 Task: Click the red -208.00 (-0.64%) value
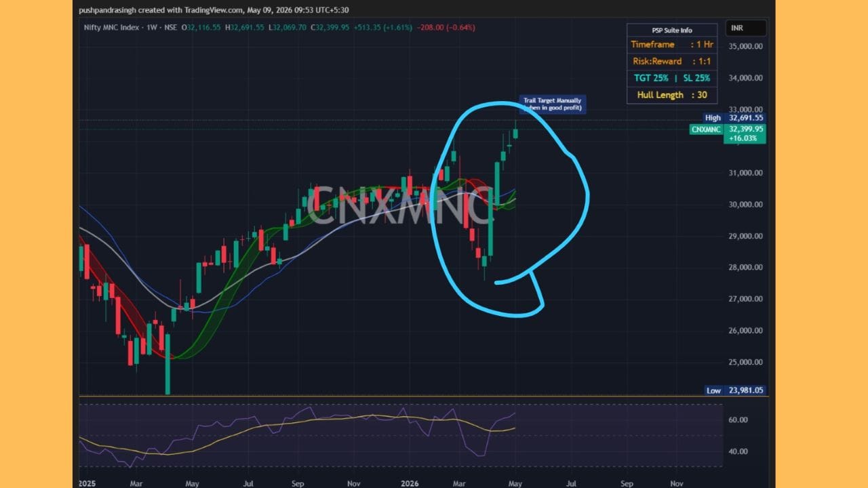point(446,27)
